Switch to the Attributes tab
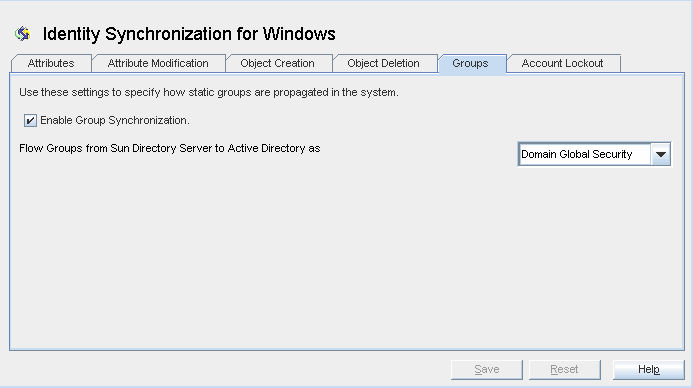This screenshot has width=693, height=388. click(x=51, y=63)
